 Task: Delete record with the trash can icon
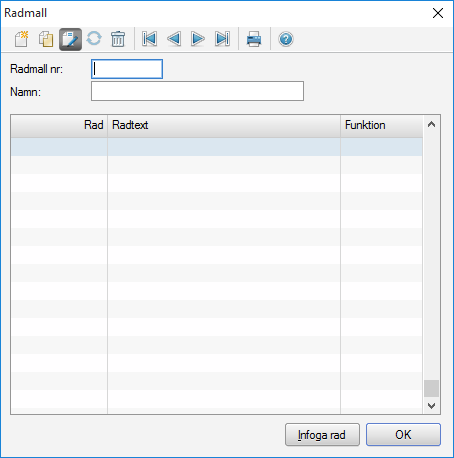[x=118, y=39]
